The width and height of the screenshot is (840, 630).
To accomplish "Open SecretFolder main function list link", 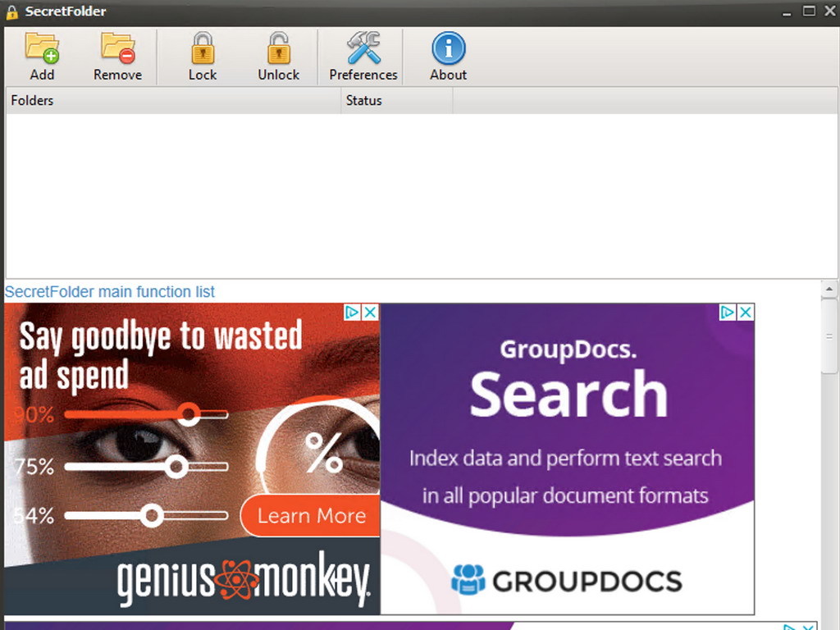I will tap(109, 291).
